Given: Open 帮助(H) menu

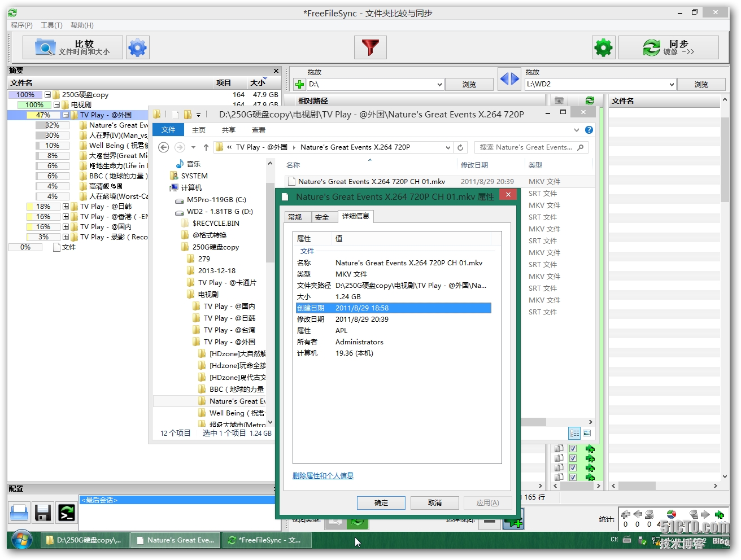Looking at the screenshot, I should click(82, 25).
